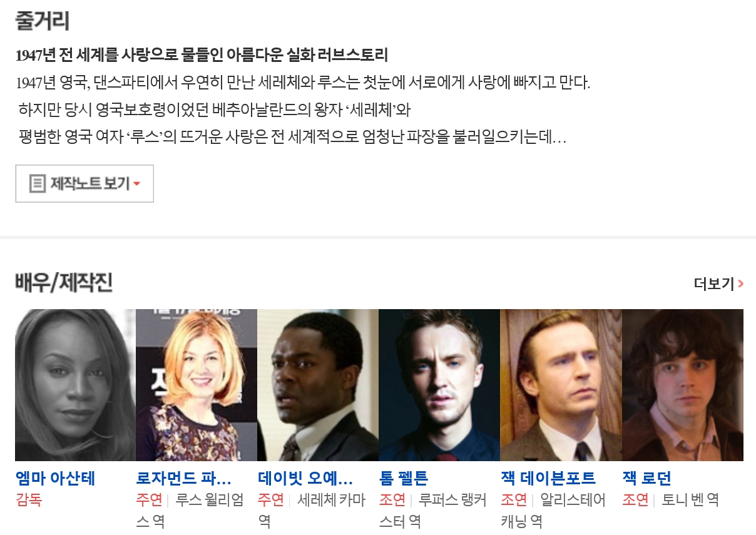This screenshot has width=756, height=535.
Task: Expand the 제작노트 보기 red dropdown arrow
Action: pyautogui.click(x=136, y=184)
